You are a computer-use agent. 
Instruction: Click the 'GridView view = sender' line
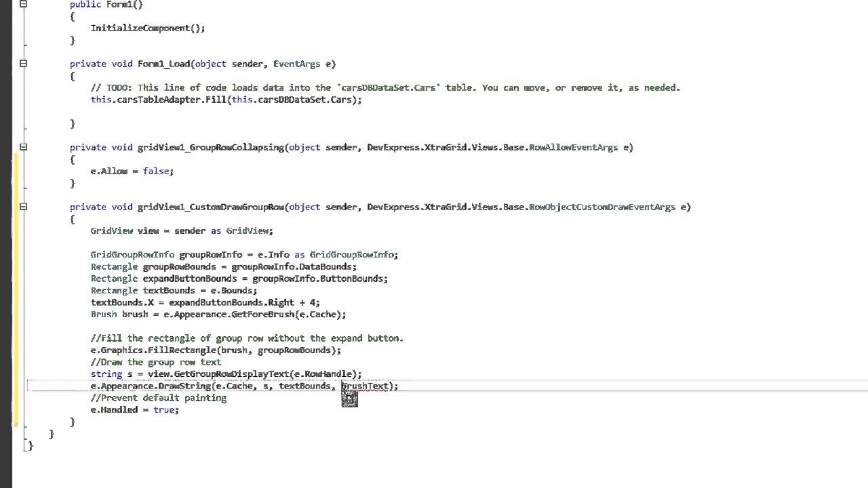point(182,230)
